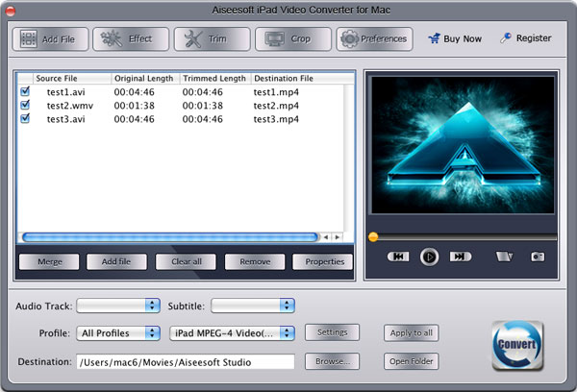The image size is (577, 392).
Task: Open the All Profiles dropdown
Action: (118, 333)
